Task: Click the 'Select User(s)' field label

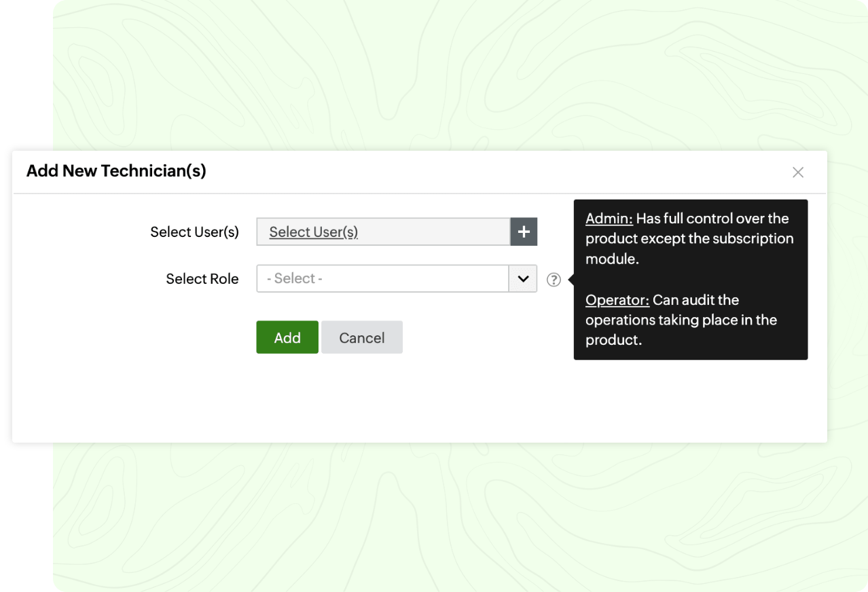Action: coord(194,232)
